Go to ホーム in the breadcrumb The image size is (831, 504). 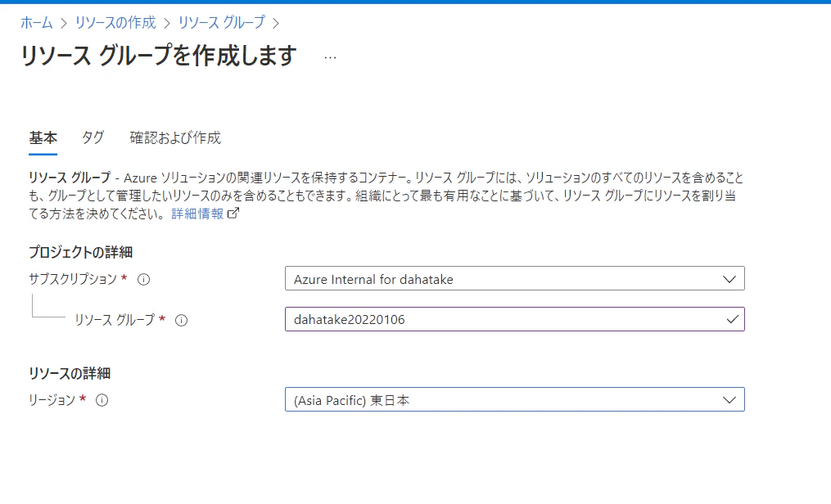click(x=37, y=23)
